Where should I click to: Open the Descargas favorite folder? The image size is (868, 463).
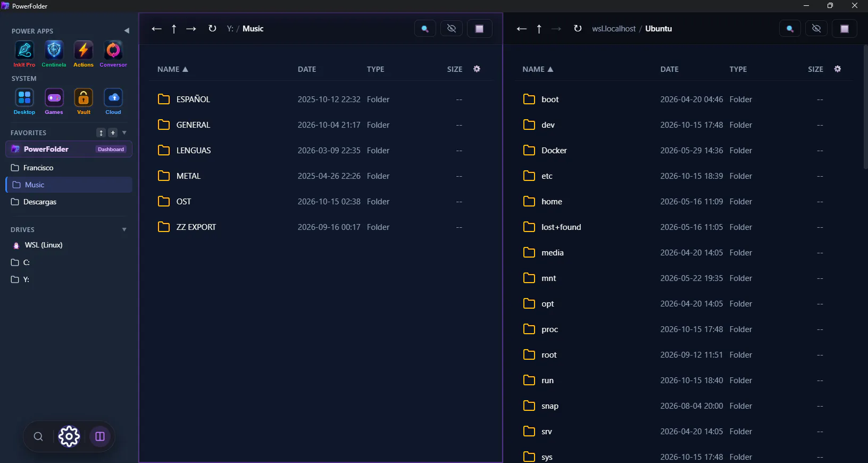tap(69, 202)
